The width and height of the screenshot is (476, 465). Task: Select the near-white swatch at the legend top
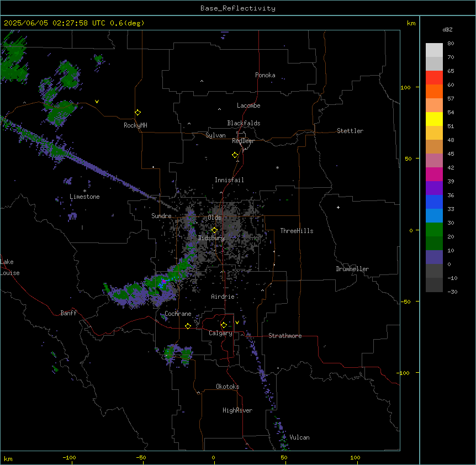coord(434,50)
